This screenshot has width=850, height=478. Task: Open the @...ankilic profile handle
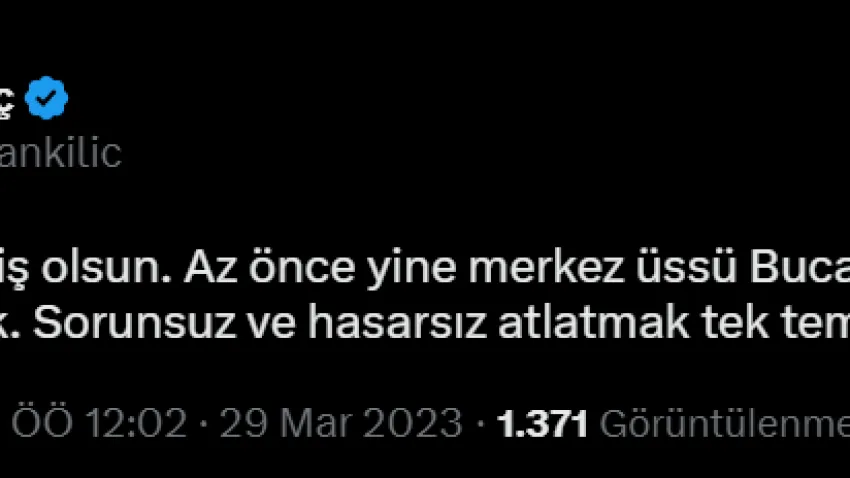tap(60, 153)
